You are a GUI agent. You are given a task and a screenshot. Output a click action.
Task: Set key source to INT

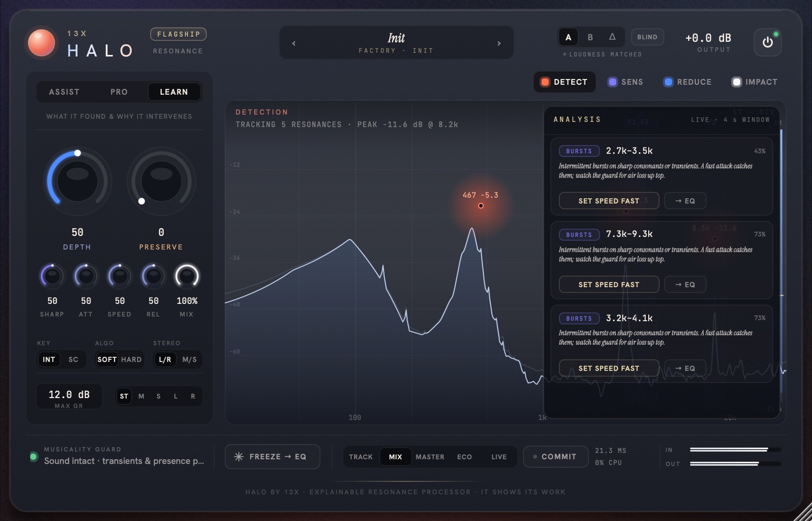pos(49,359)
